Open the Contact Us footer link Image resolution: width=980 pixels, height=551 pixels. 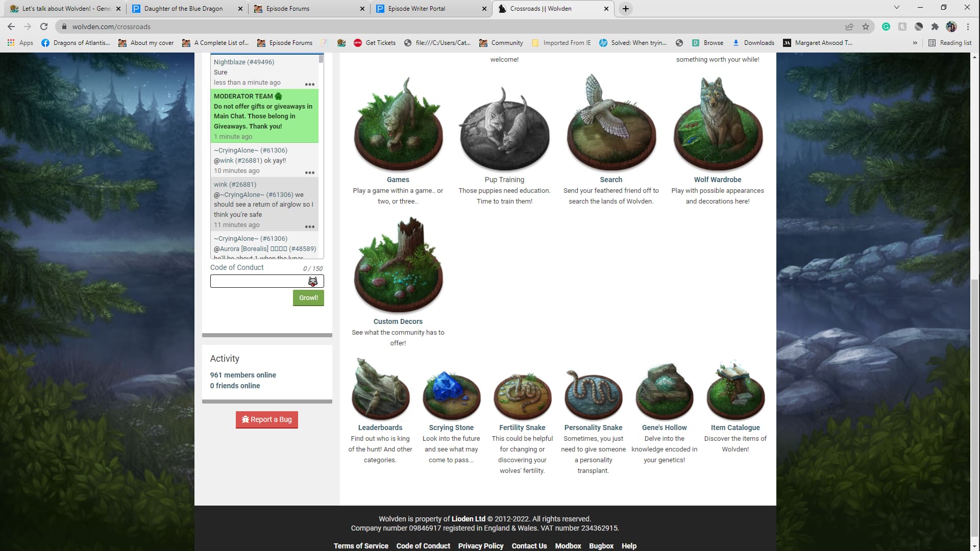529,546
